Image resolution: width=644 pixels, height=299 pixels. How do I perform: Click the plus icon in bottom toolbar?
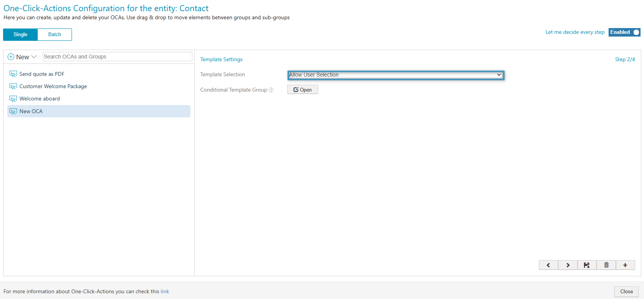[625, 265]
